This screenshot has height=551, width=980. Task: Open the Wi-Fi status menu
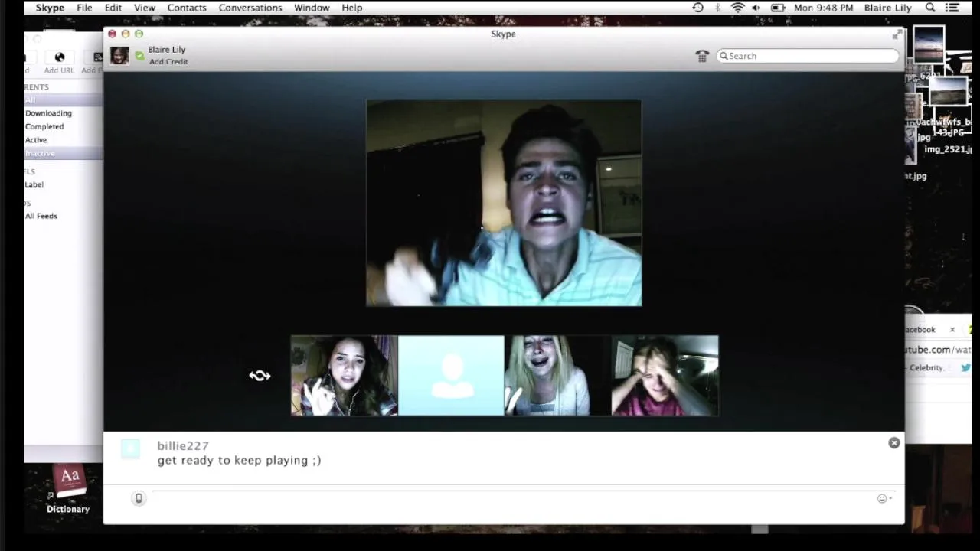click(737, 8)
